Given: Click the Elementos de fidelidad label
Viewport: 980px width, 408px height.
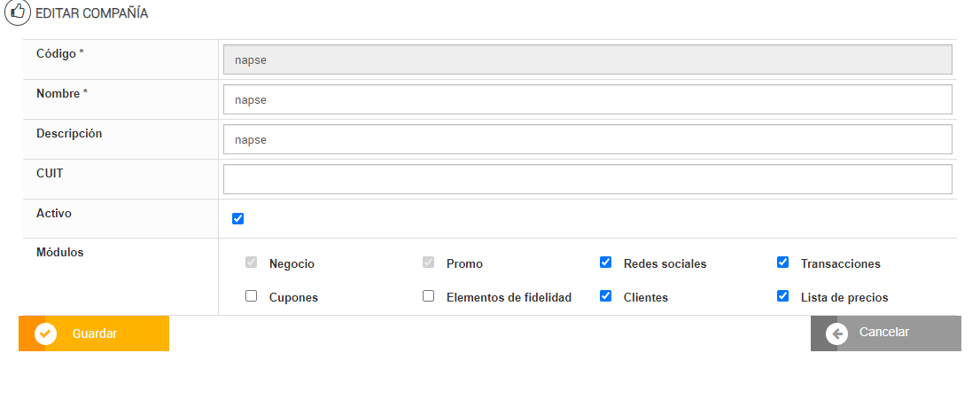Looking at the screenshot, I should (509, 298).
